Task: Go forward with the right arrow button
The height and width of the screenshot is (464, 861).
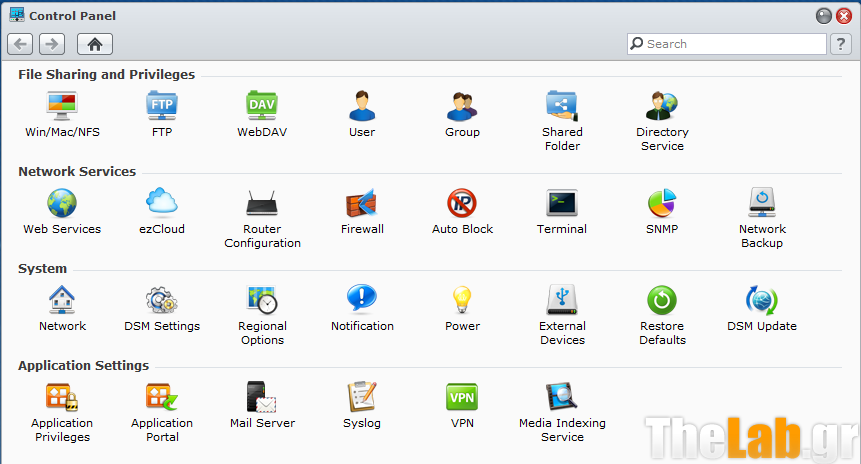Action: (x=52, y=44)
